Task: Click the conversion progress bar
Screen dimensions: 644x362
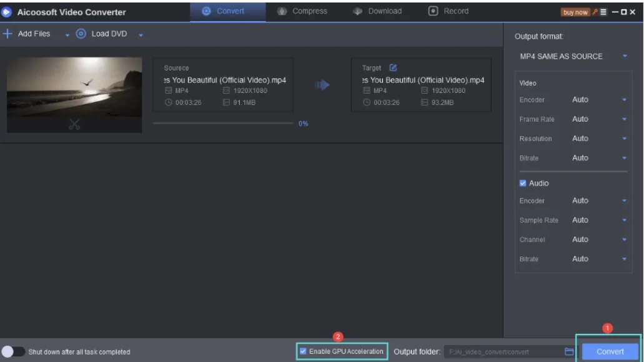Action: (x=223, y=123)
